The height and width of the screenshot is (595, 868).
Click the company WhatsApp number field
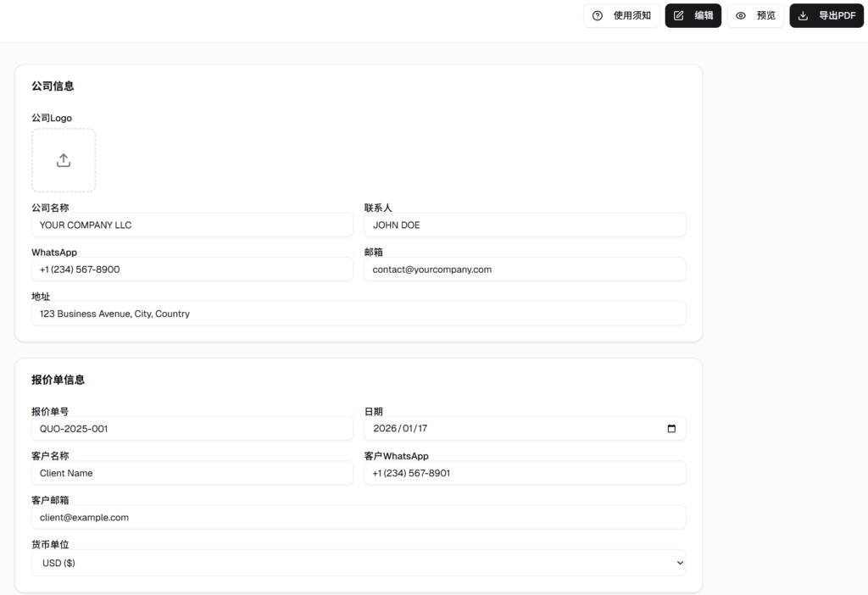click(192, 270)
